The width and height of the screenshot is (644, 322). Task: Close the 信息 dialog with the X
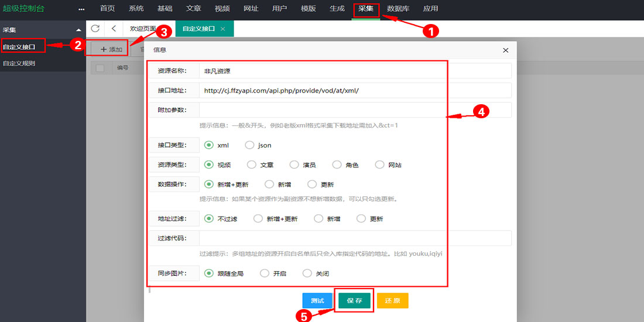coord(506,50)
